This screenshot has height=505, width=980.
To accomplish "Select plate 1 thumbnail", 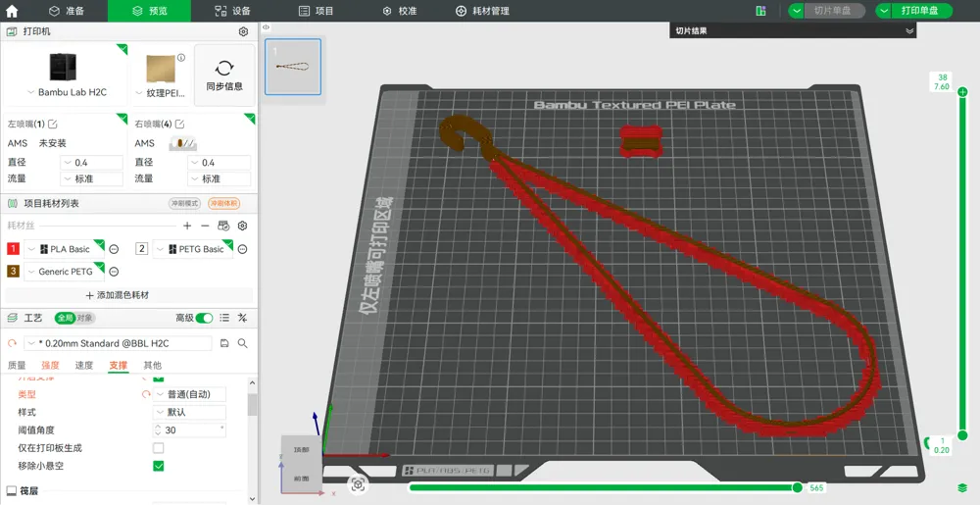I will 293,67.
